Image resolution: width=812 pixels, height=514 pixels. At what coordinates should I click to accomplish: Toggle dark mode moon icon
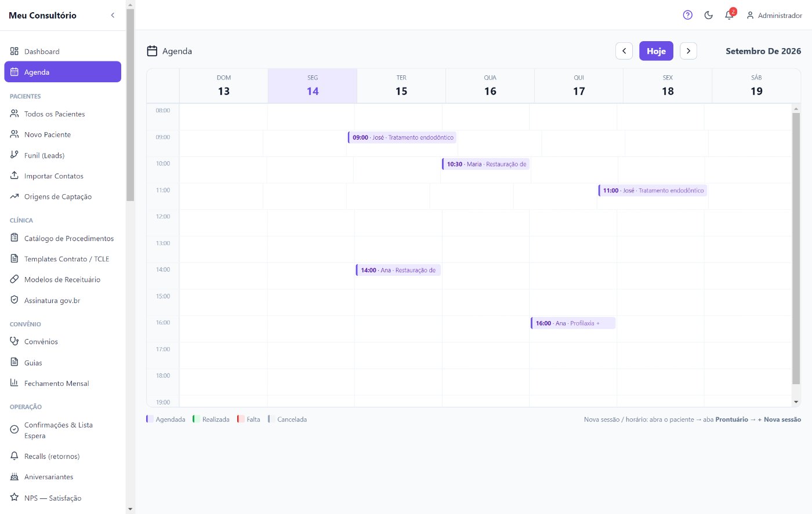tap(709, 15)
